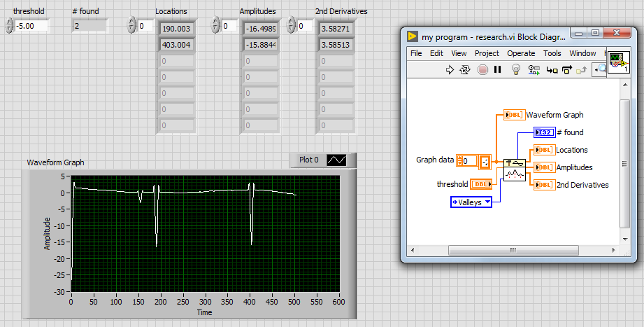Click the Pause execution button
This screenshot has width=644, height=327.
(498, 69)
